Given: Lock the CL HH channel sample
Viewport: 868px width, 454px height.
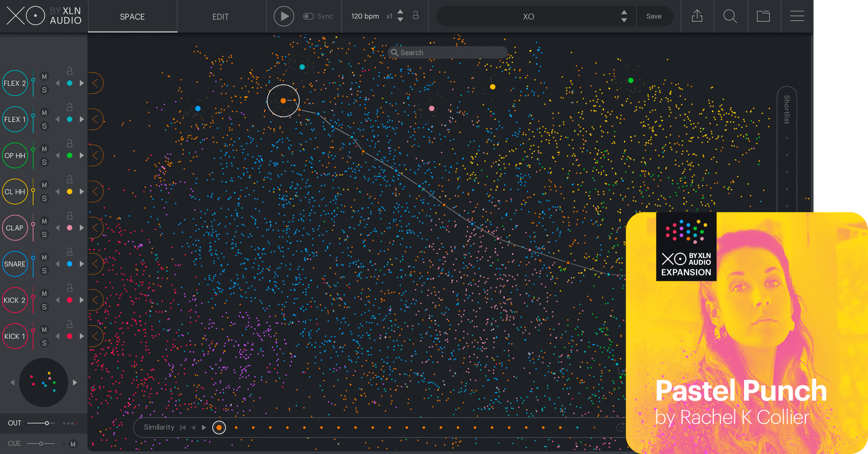Looking at the screenshot, I should pyautogui.click(x=70, y=179).
